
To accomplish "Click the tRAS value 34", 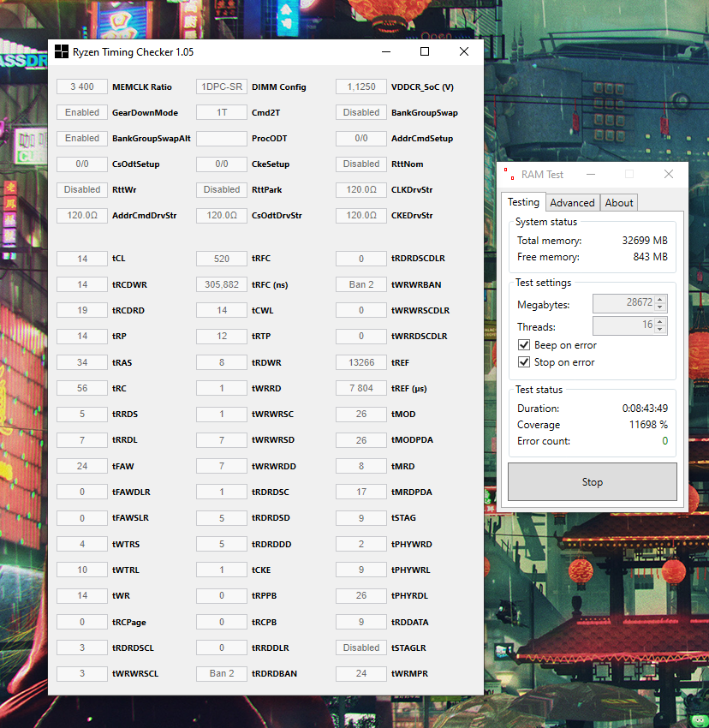I will pos(82,362).
